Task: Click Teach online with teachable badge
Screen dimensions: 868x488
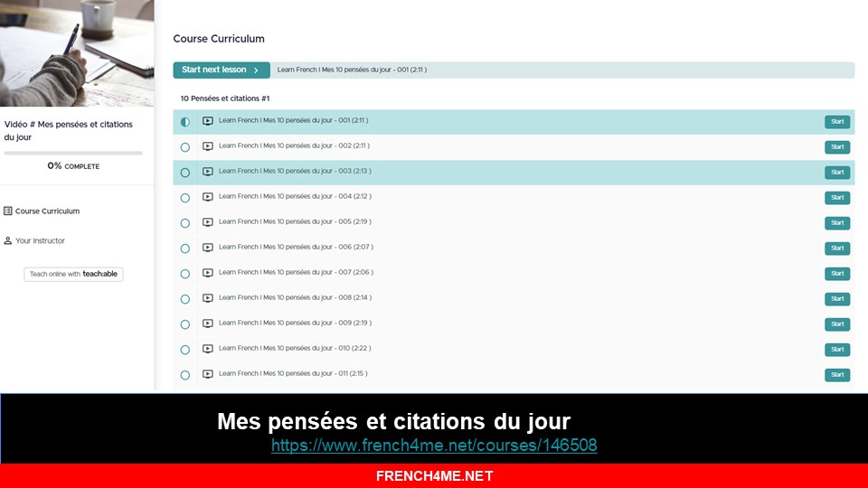Action: (73, 274)
